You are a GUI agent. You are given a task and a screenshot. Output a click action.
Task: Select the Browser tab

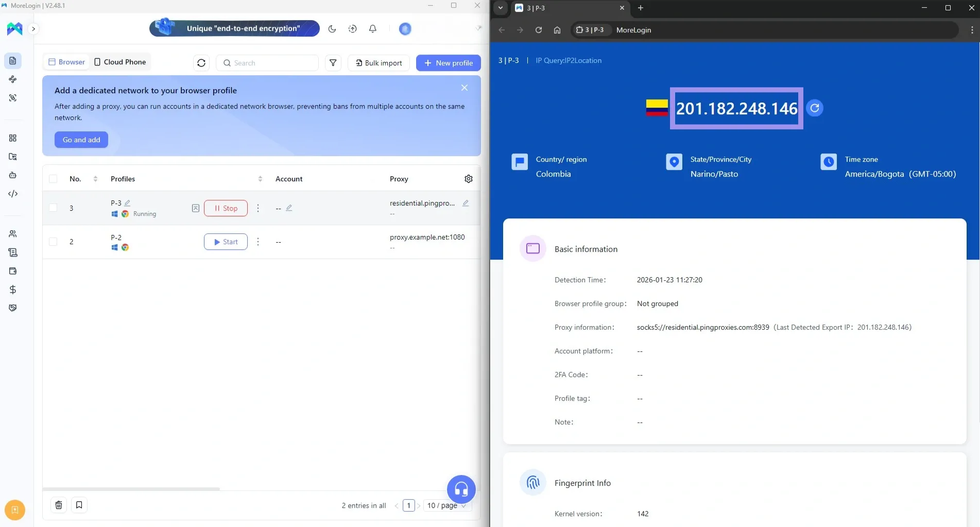[x=66, y=62]
